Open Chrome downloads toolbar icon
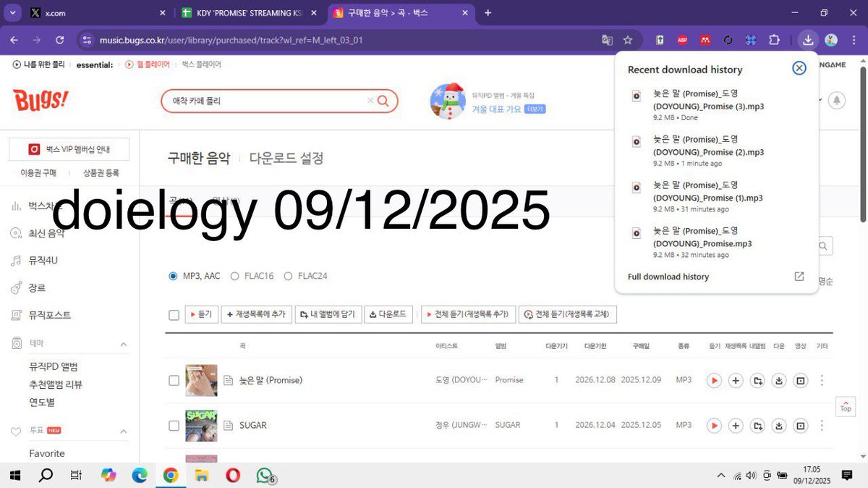 (x=808, y=40)
